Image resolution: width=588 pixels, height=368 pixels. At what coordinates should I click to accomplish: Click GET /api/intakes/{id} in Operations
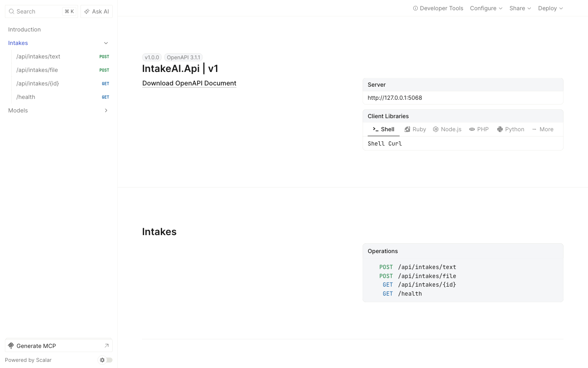[x=419, y=285]
